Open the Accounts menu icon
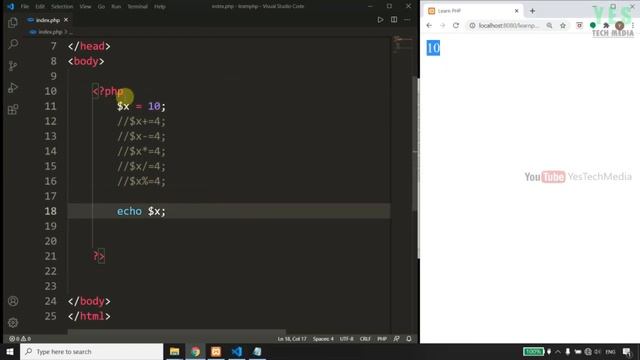Screen dimensions: 640x360 (13, 301)
